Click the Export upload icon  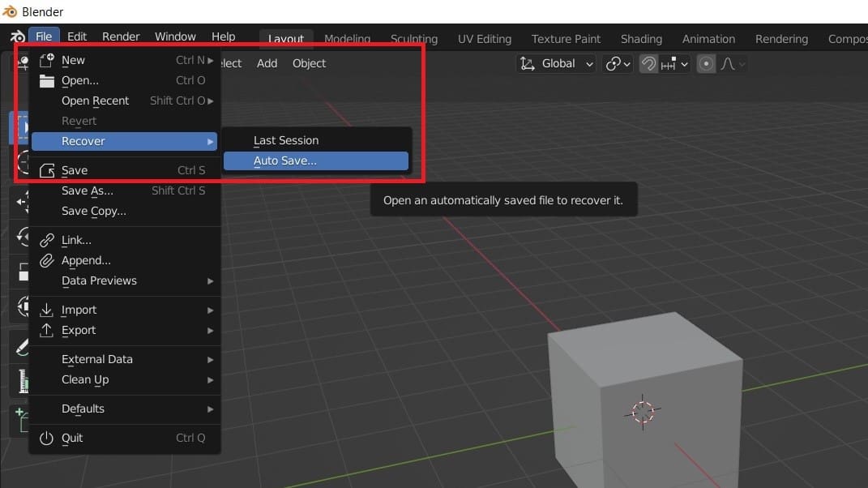pyautogui.click(x=46, y=330)
